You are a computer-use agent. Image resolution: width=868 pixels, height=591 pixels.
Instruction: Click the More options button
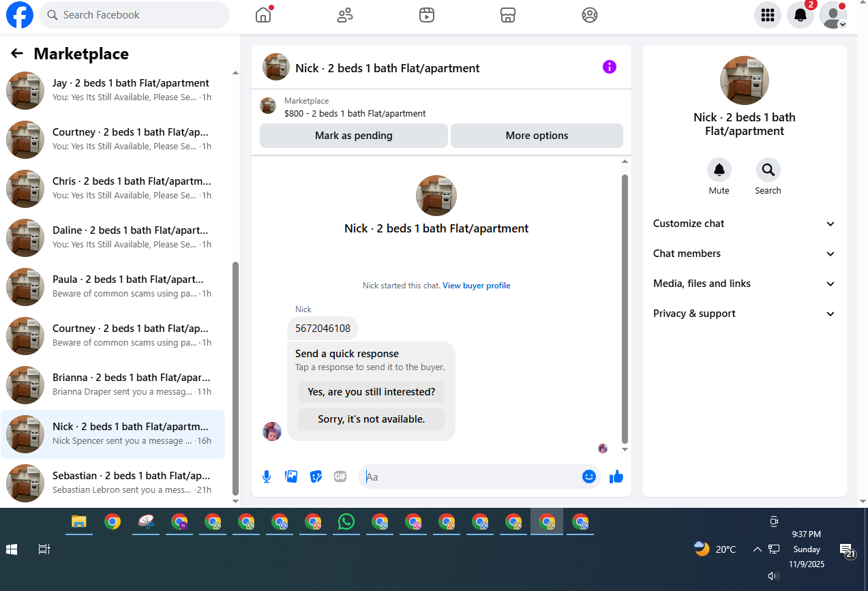(x=537, y=136)
